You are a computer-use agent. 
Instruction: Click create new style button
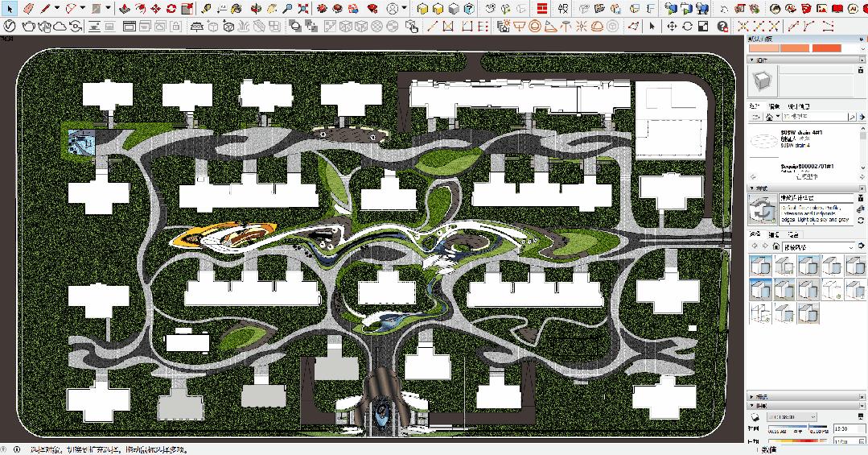tap(861, 209)
